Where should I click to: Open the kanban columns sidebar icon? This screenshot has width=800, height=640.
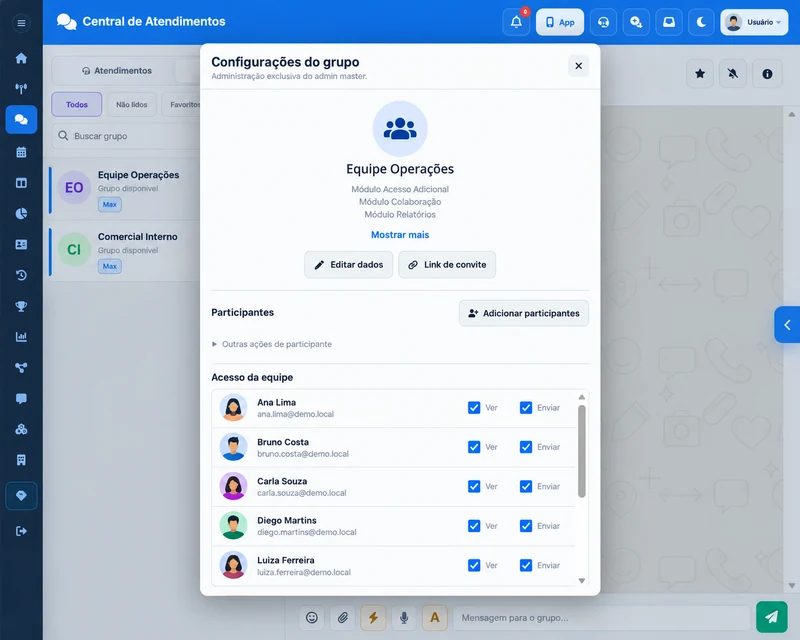pos(21,183)
